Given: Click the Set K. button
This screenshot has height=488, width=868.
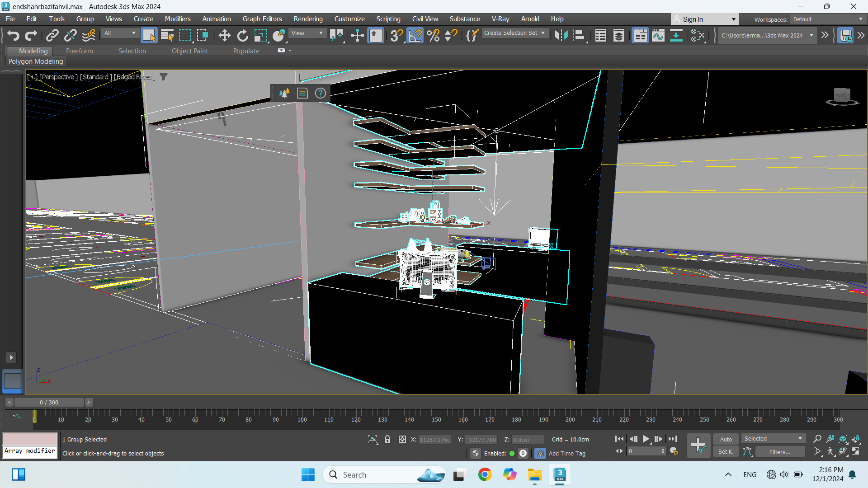Looking at the screenshot, I should (x=726, y=452).
